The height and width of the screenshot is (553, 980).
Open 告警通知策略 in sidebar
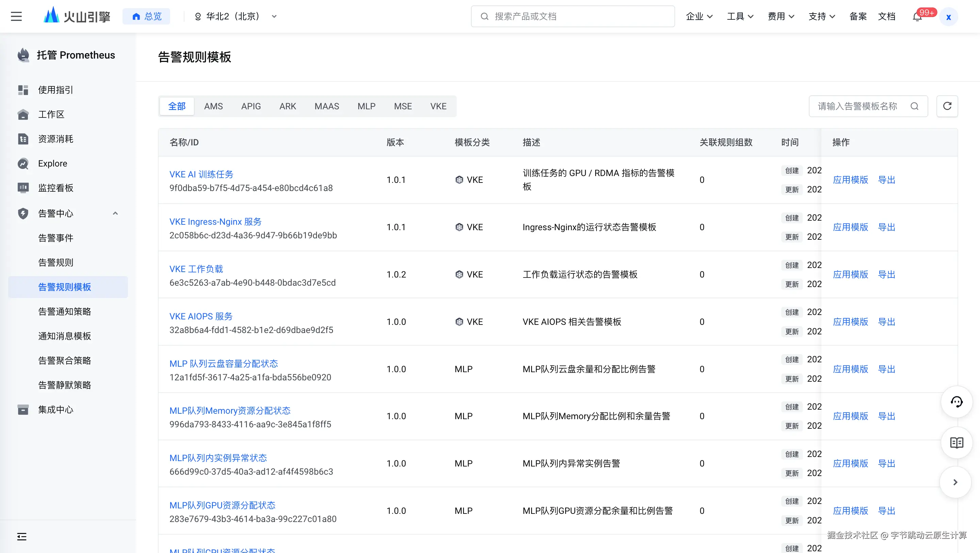click(65, 312)
